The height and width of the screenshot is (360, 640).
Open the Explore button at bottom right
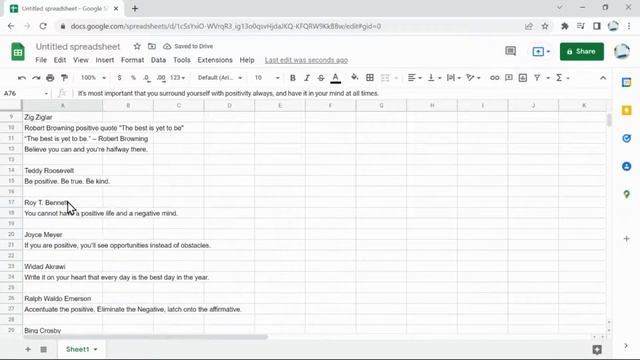tap(597, 349)
